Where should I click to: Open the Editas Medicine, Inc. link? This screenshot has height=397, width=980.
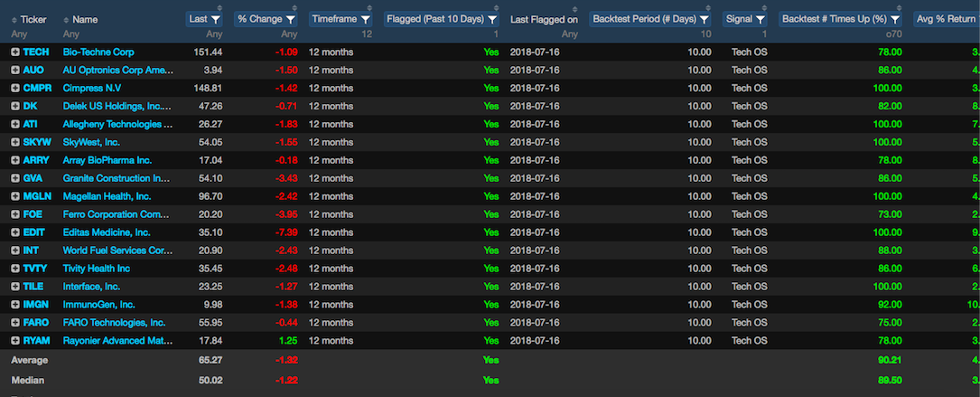[x=107, y=232]
